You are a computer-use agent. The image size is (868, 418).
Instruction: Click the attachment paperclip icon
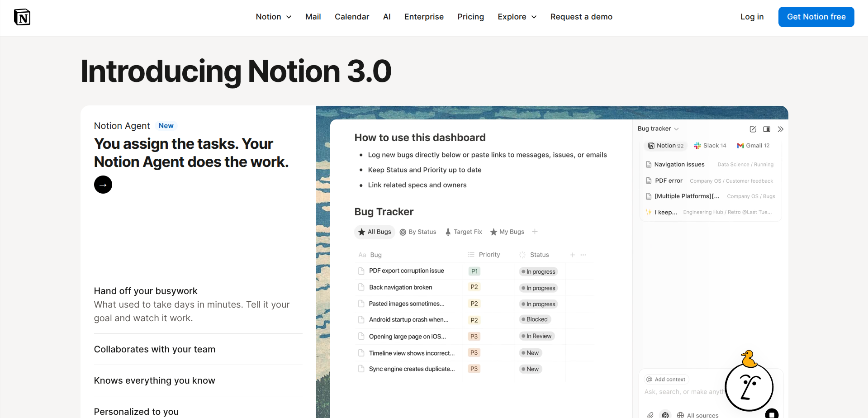(650, 415)
